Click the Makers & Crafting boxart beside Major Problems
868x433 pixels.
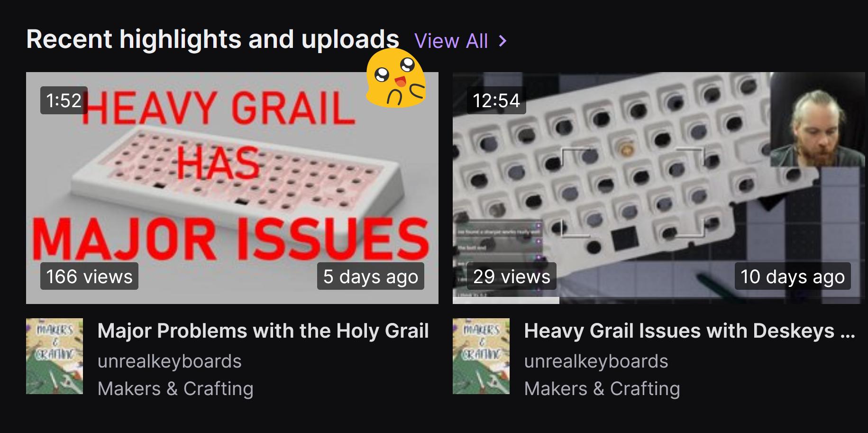[55, 356]
